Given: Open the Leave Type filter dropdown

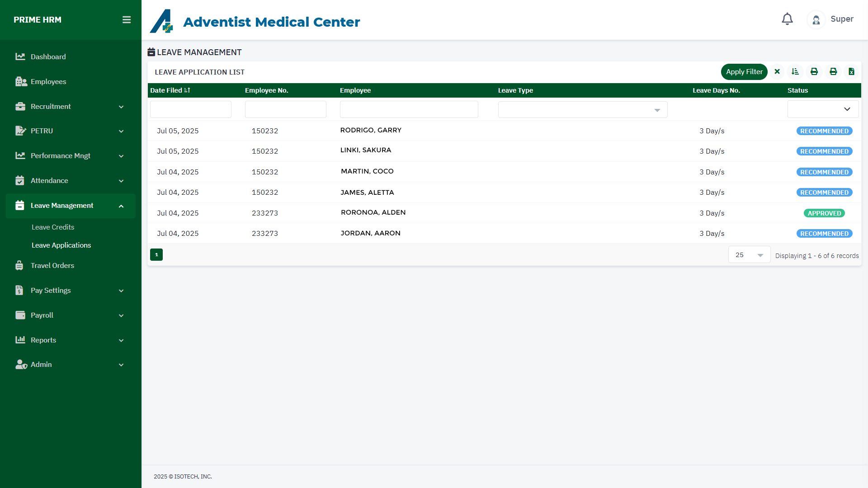Looking at the screenshot, I should click(x=582, y=110).
